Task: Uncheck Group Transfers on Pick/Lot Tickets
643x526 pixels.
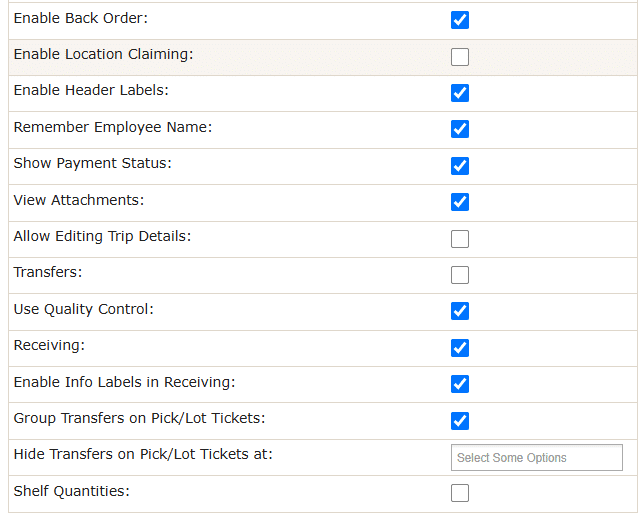Action: coord(460,421)
